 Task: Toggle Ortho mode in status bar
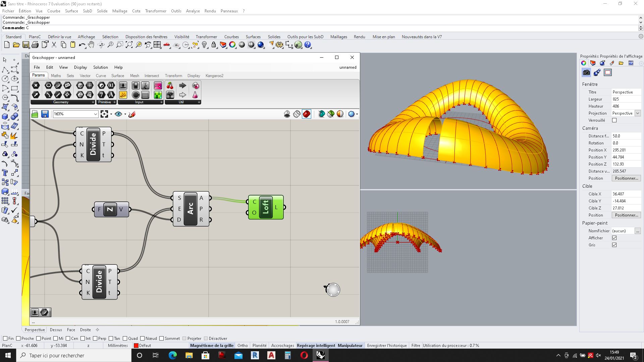tap(243, 346)
